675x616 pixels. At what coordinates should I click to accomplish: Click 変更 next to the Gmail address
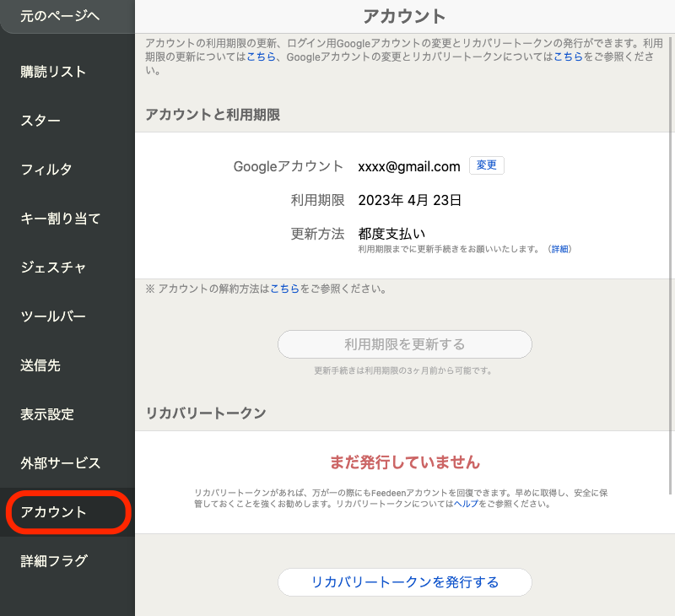point(486,165)
